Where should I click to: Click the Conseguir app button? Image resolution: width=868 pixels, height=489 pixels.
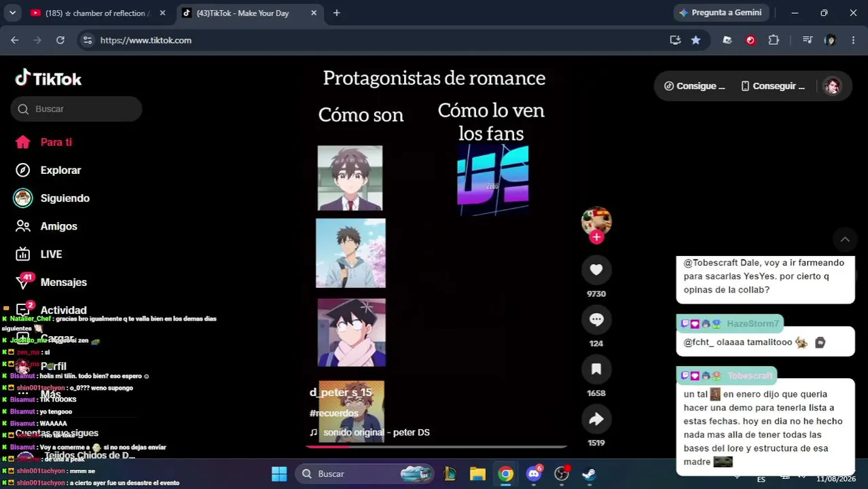[773, 86]
